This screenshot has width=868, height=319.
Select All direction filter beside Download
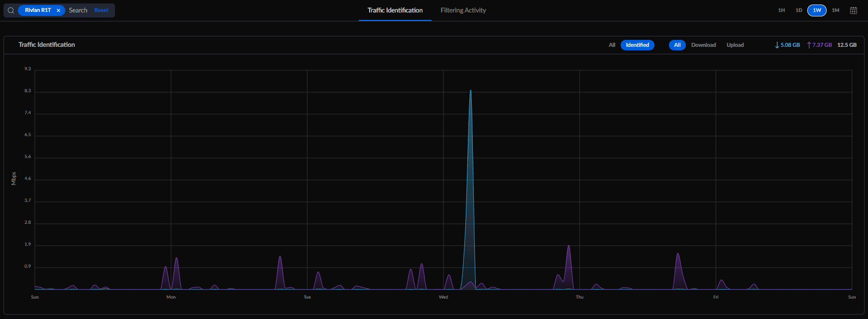coord(677,45)
